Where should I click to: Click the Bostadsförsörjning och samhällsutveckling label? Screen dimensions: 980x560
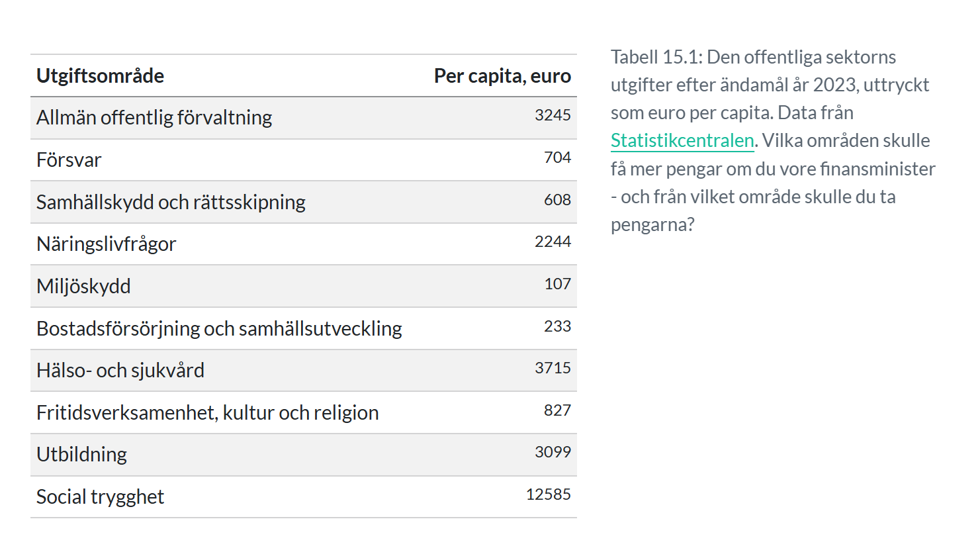pyautogui.click(x=219, y=328)
